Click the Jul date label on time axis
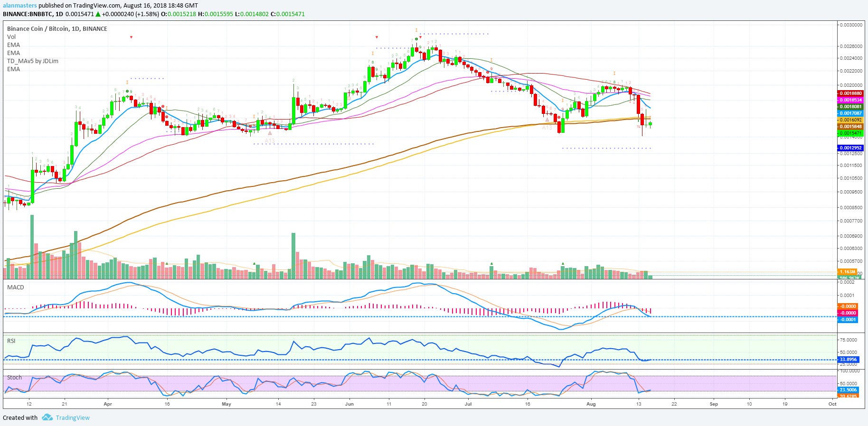 point(468,404)
